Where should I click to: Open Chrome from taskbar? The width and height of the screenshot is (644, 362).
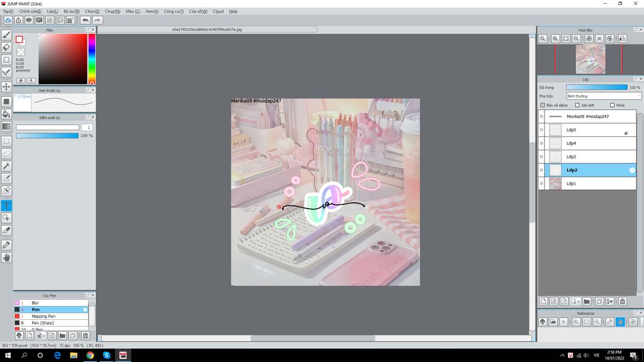[x=90, y=356]
